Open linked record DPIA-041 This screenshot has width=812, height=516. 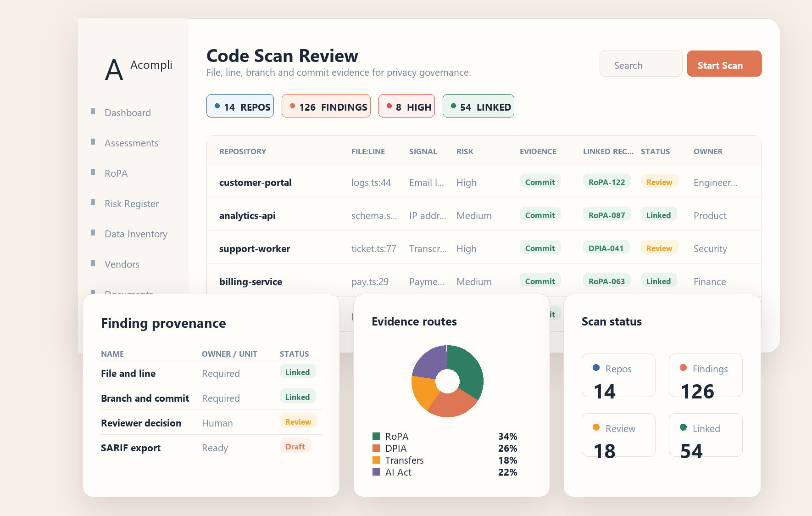click(606, 248)
